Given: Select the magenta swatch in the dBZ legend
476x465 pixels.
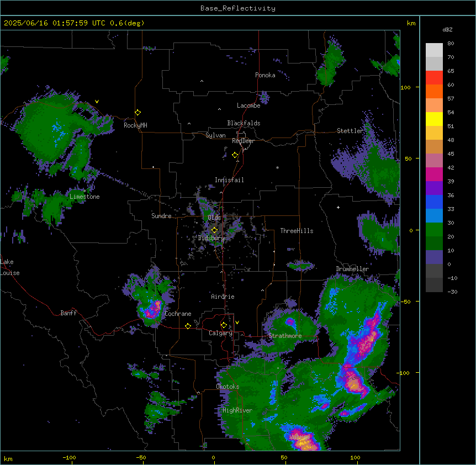Looking at the screenshot, I should pos(434,174).
